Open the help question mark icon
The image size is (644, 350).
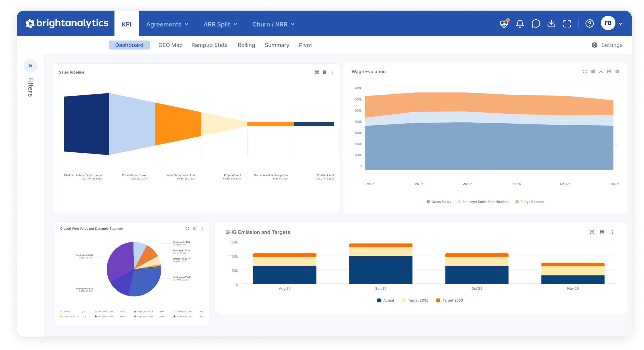coord(589,24)
